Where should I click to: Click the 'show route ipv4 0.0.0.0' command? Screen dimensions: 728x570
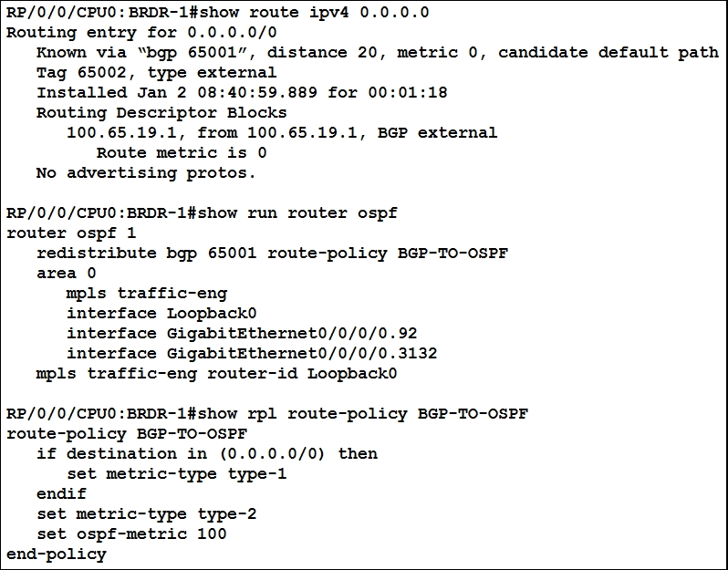coord(315,13)
